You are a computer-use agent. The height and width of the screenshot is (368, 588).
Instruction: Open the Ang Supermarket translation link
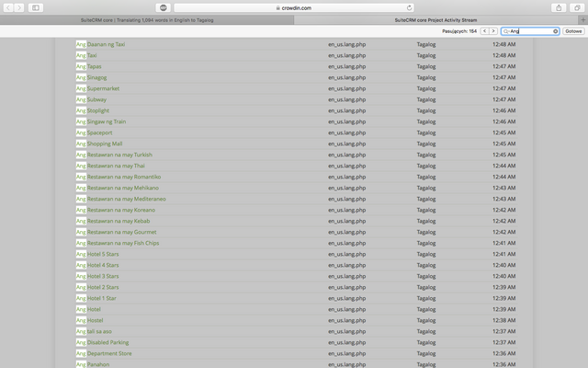coord(98,88)
